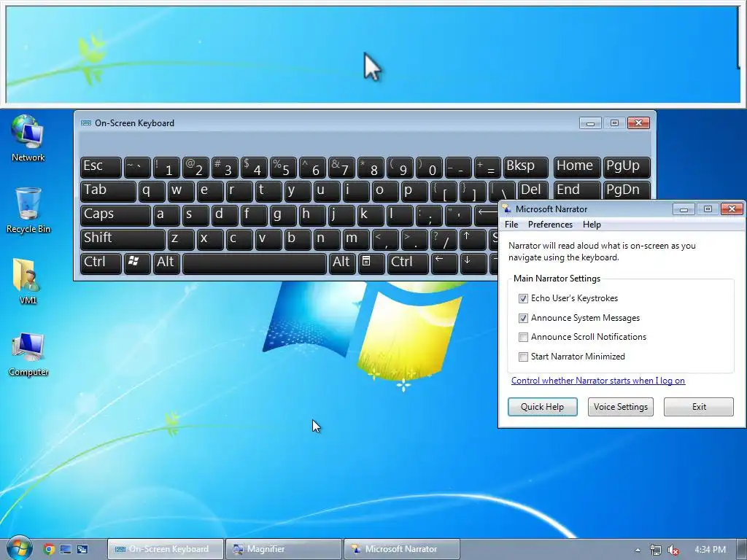Open Control whether Narrator starts link

[x=598, y=381]
